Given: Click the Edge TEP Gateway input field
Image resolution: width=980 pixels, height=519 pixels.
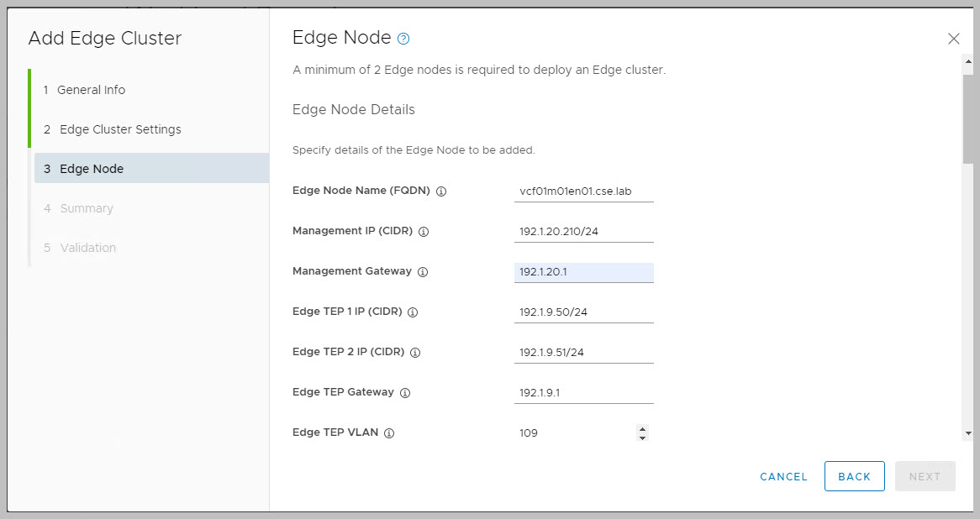Looking at the screenshot, I should click(583, 393).
